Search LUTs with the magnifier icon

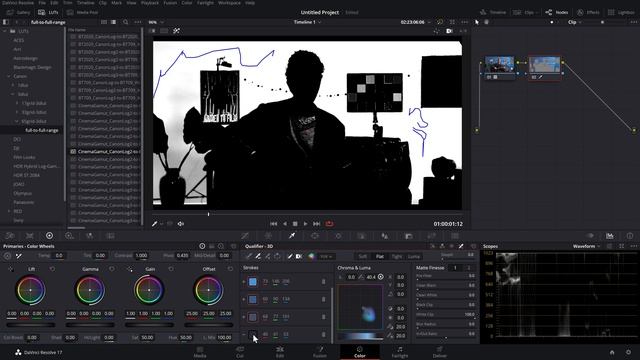point(125,22)
